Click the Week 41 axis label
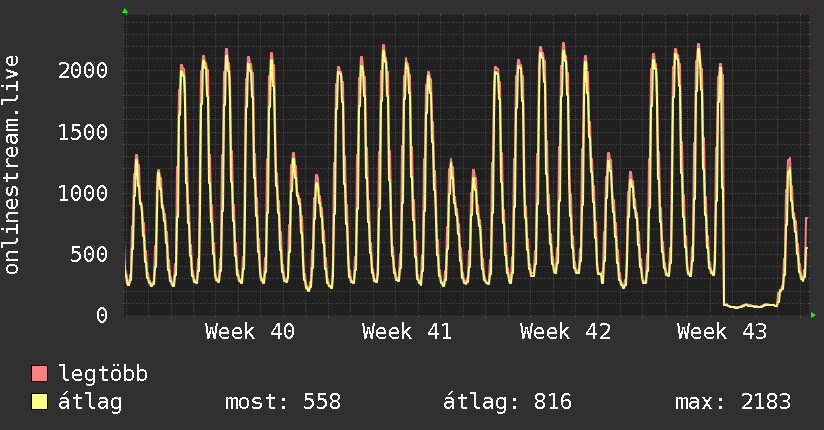This screenshot has height=430, width=824. click(407, 332)
